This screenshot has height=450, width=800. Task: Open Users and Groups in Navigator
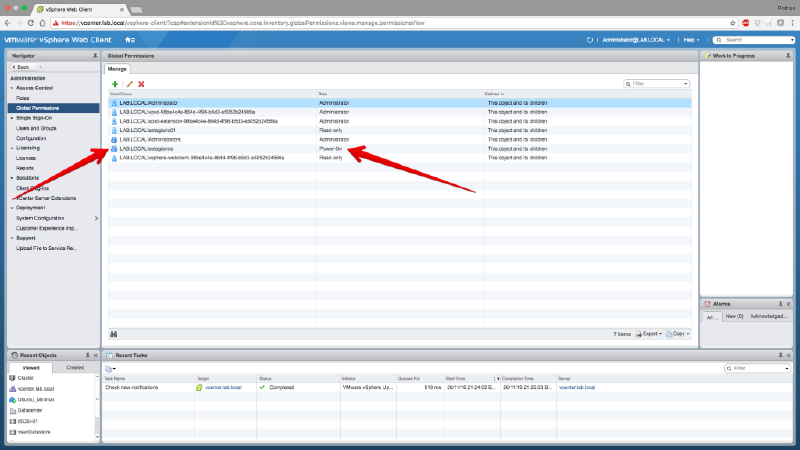36,128
